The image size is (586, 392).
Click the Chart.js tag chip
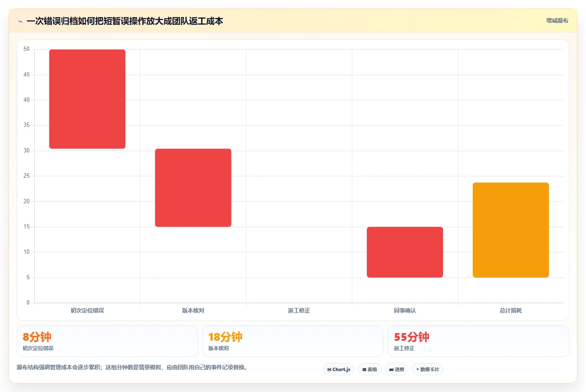[x=339, y=369]
